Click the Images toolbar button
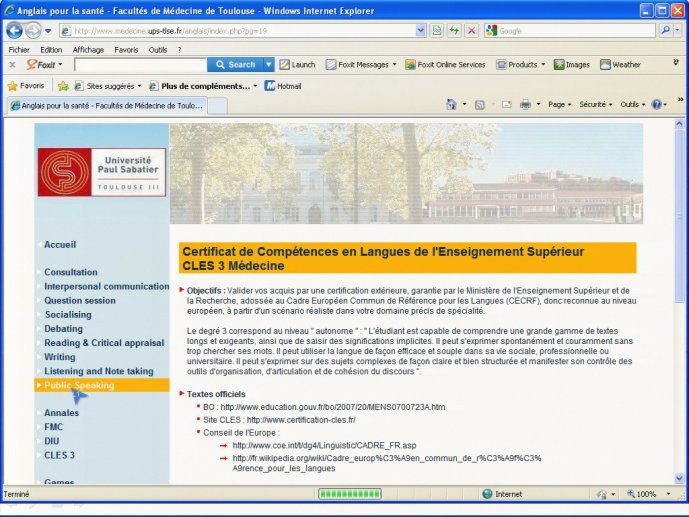Viewport: 689px width, 517px height. [572, 65]
